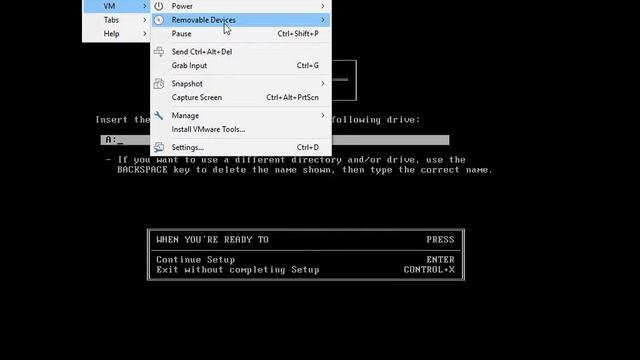Click the 'Continue Setup' text line
640x360 pixels.
tap(196, 260)
